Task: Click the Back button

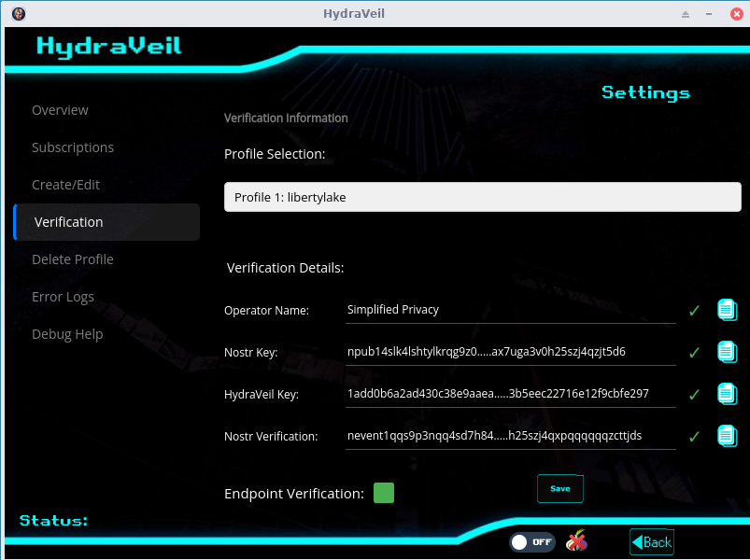Action: [x=652, y=542]
